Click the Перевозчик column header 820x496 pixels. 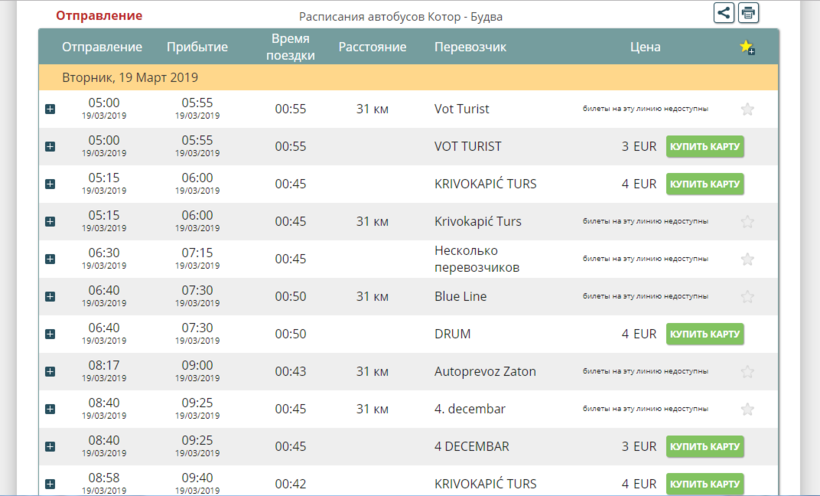(470, 47)
